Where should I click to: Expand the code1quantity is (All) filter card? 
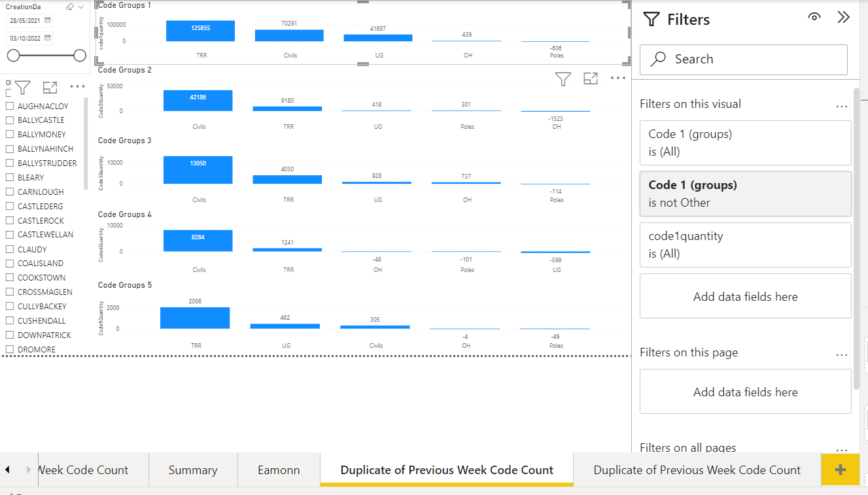click(746, 245)
